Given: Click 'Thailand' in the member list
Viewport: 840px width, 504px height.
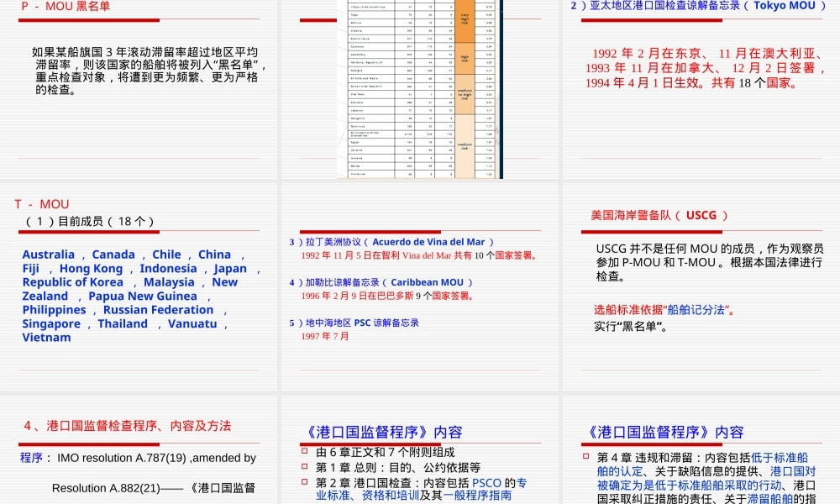Looking at the screenshot, I should [x=123, y=323].
